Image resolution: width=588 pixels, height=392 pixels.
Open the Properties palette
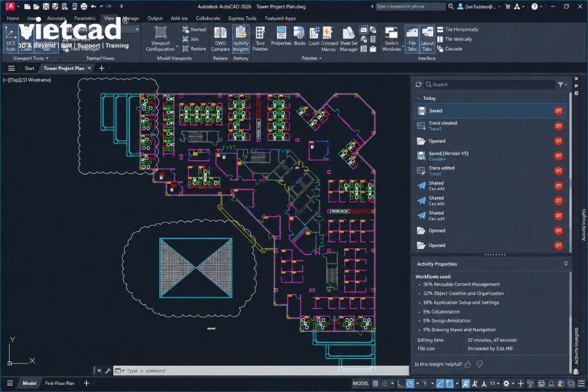[x=281, y=37]
